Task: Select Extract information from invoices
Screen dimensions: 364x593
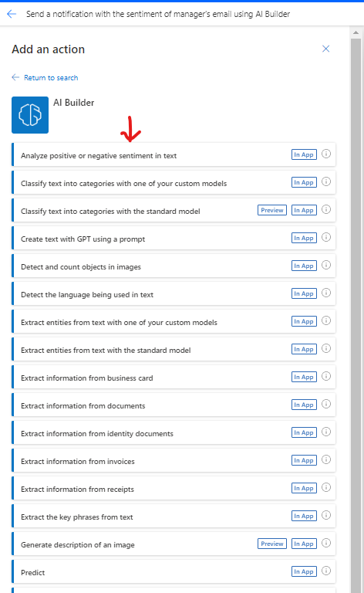Action: (x=174, y=461)
